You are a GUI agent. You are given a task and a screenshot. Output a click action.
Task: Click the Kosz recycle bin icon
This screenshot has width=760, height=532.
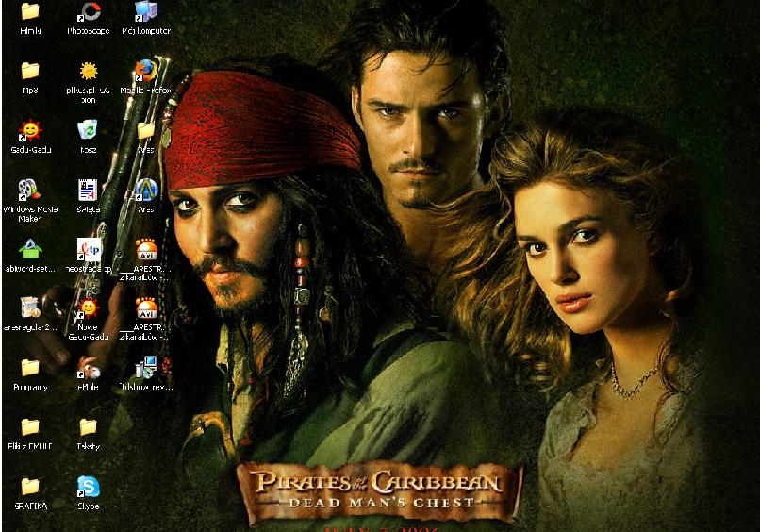[x=89, y=131]
